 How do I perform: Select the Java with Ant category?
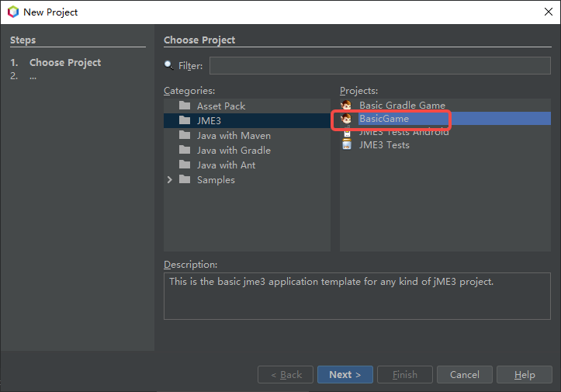pyautogui.click(x=226, y=165)
